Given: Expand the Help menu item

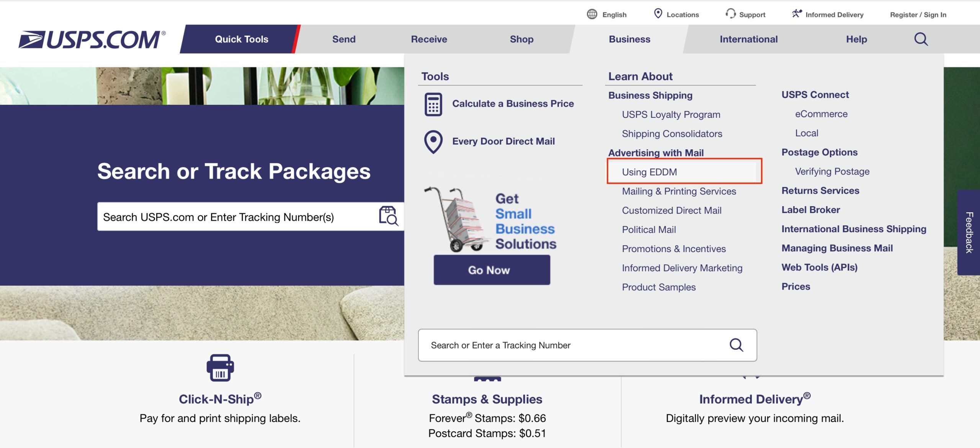Looking at the screenshot, I should [857, 39].
